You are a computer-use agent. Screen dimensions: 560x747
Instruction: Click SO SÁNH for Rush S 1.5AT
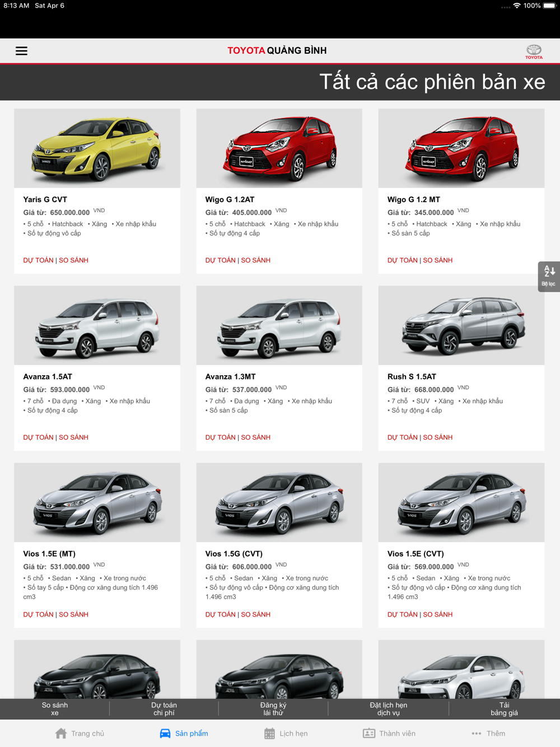tap(438, 437)
